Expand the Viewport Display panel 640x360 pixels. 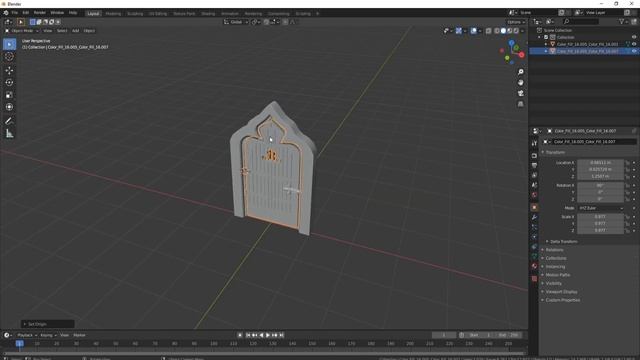(x=561, y=292)
